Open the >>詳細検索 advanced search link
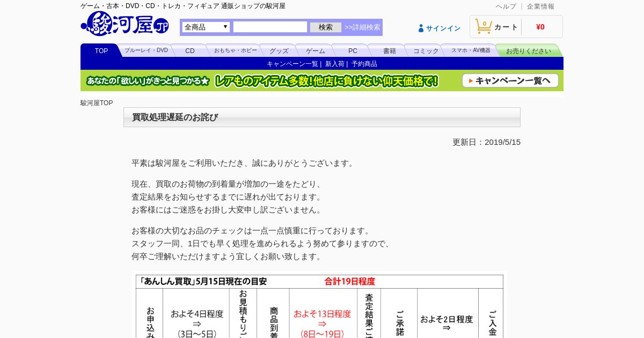This screenshot has width=644, height=338. coord(362,27)
